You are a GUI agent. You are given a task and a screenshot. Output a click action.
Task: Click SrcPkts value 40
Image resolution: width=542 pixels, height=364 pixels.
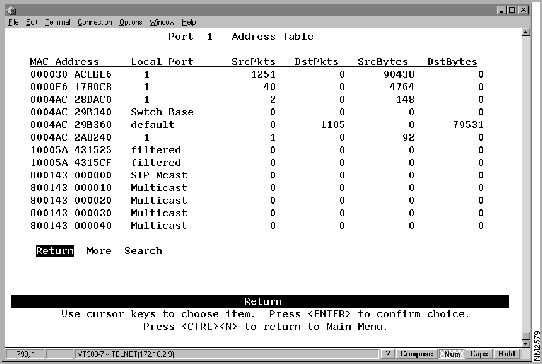pos(269,87)
